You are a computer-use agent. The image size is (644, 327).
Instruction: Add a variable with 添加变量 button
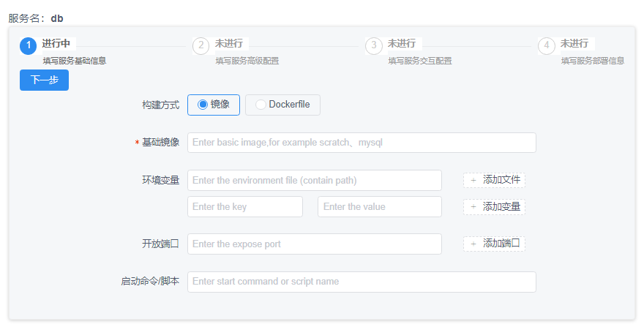pos(494,206)
